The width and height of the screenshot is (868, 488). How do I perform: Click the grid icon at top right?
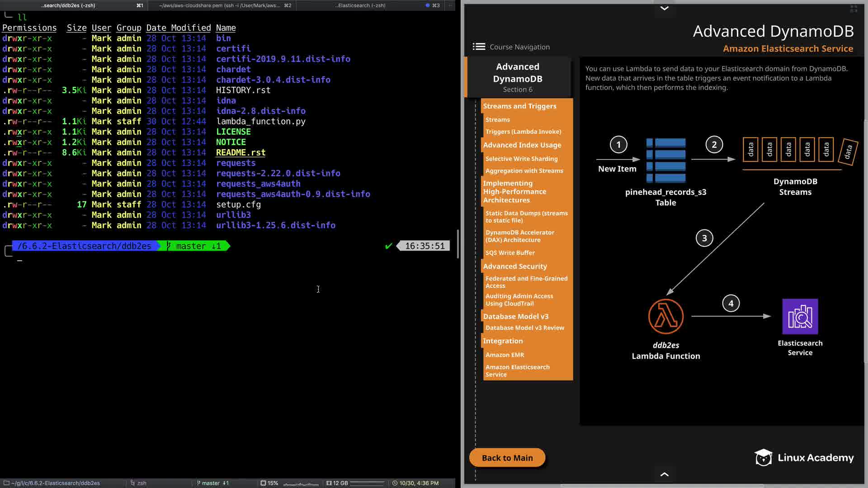point(854,9)
